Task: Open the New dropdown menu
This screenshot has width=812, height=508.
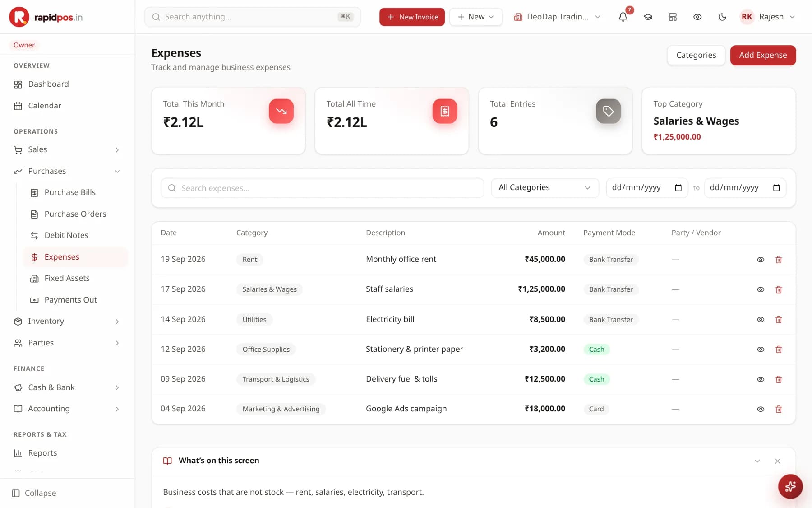Action: (x=476, y=17)
